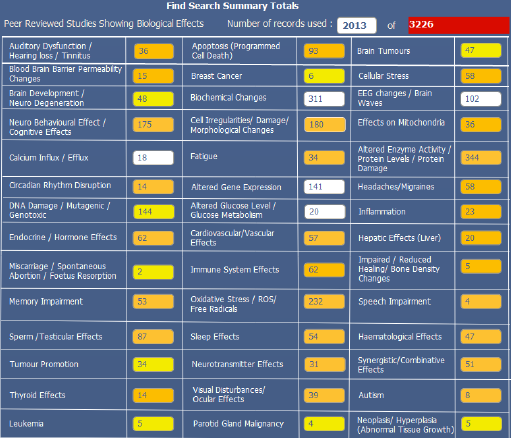This screenshot has width=511, height=438.
Task: Click the Neuro Behavioural Effect label
Action: tap(57, 127)
